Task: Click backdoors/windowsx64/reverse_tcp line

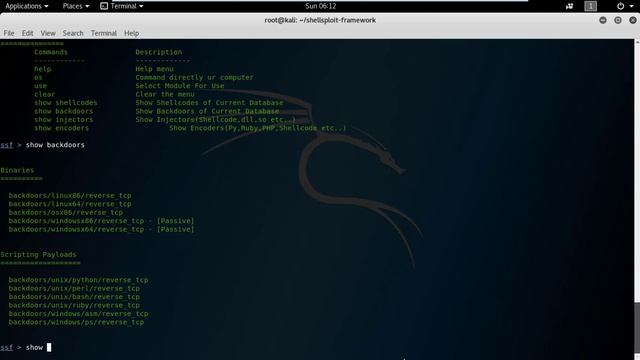Action: (101, 229)
